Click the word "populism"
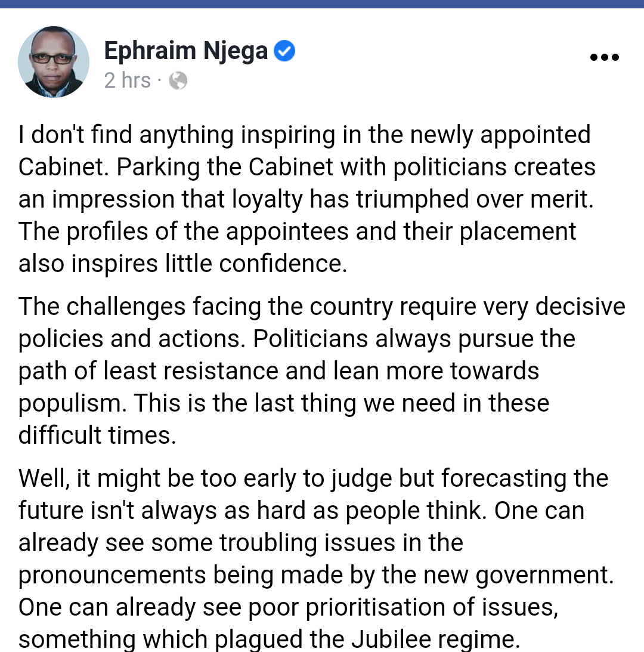The width and height of the screenshot is (644, 652). pos(72,403)
